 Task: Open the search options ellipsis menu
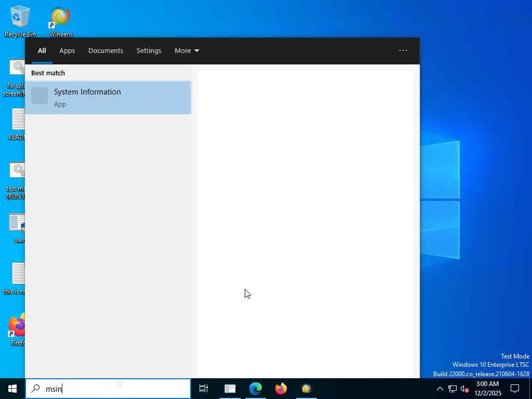click(403, 50)
